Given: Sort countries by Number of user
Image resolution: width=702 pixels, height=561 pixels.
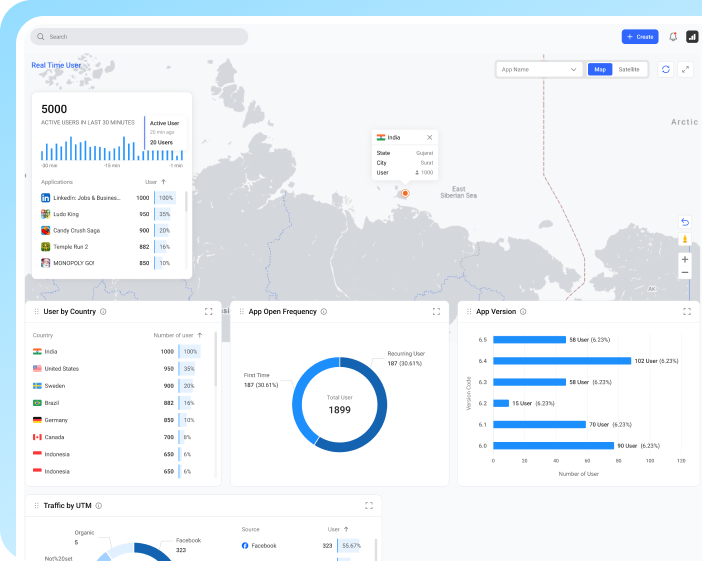Looking at the screenshot, I should pos(199,335).
